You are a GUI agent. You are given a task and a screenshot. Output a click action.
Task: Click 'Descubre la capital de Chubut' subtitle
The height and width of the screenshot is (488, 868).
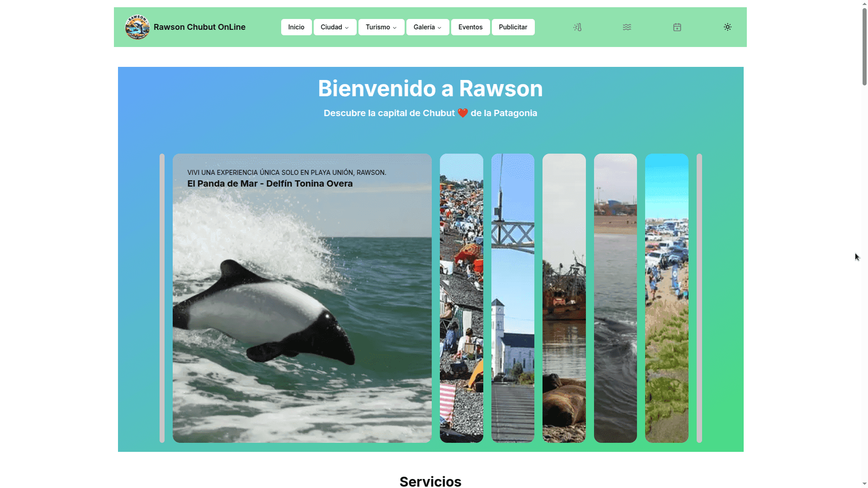430,113
